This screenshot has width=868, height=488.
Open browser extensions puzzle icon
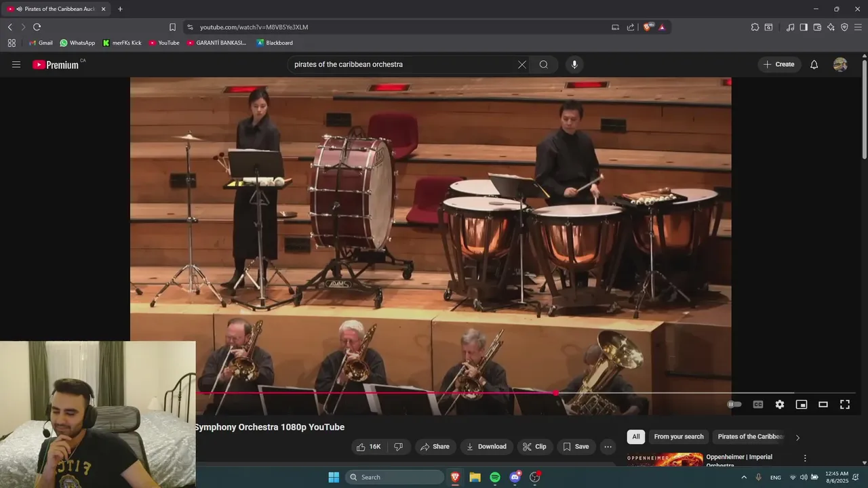755,27
